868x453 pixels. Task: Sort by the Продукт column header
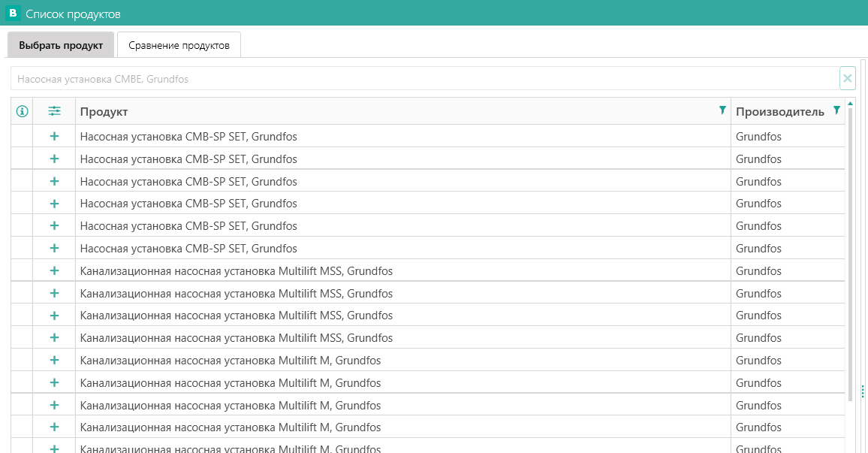point(104,111)
